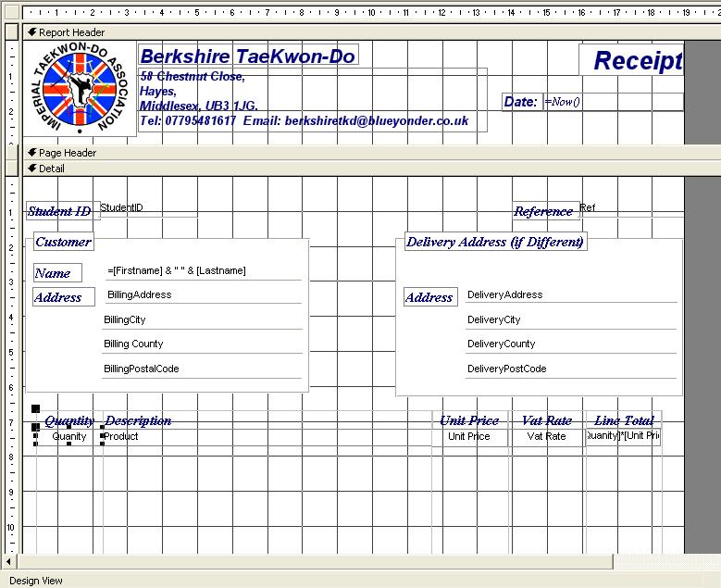Click the StudentID field text box
Image resolution: width=721 pixels, height=588 pixels.
click(x=149, y=209)
